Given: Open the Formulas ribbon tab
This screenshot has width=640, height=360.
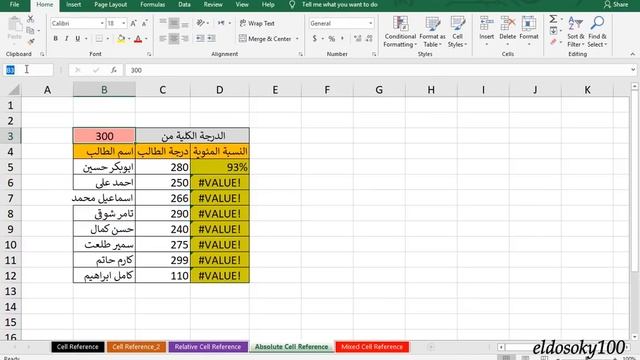Looking at the screenshot, I should pyautogui.click(x=153, y=4).
